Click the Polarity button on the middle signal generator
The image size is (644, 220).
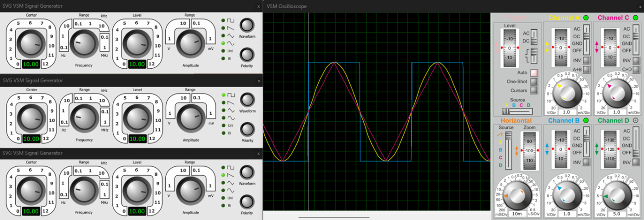coord(247,130)
